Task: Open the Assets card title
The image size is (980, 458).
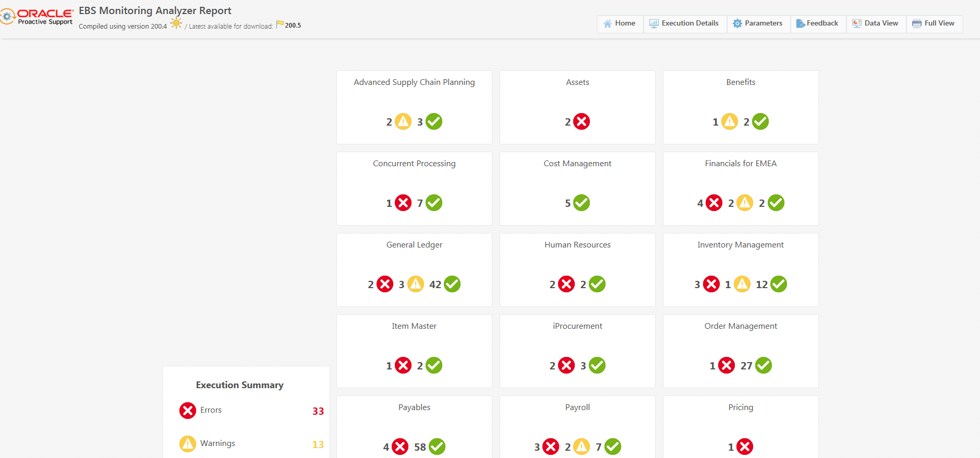Action: pyautogui.click(x=577, y=82)
